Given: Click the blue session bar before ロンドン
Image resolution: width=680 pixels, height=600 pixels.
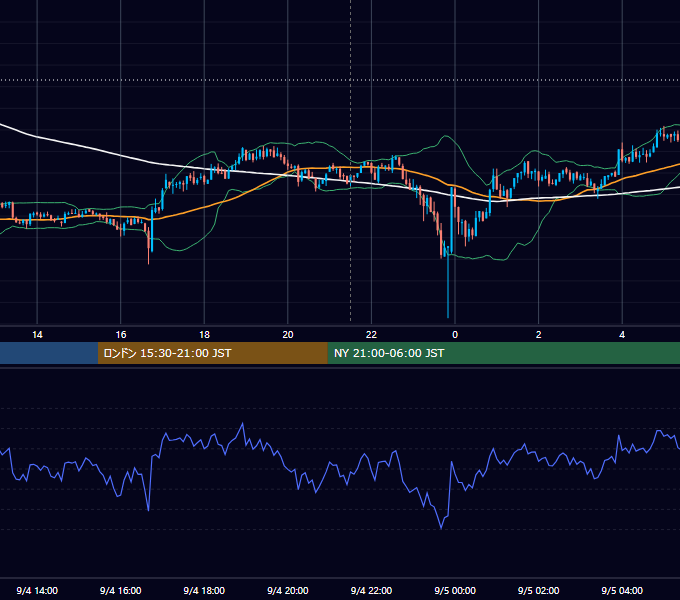Looking at the screenshot, I should [x=49, y=353].
